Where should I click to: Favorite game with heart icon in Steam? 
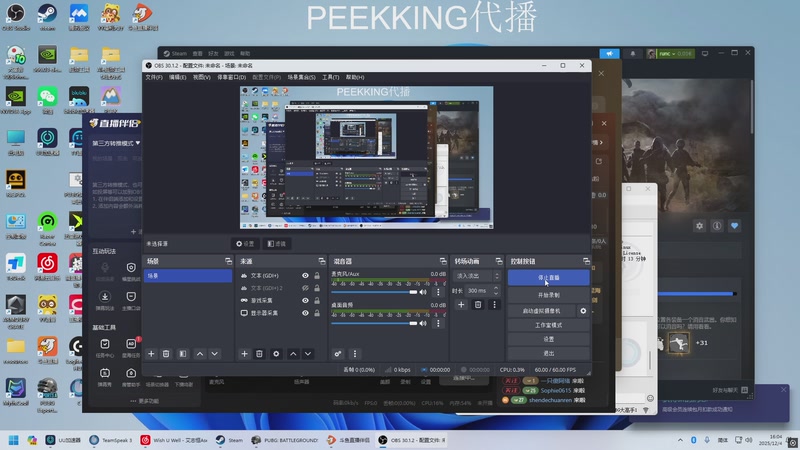(734, 226)
